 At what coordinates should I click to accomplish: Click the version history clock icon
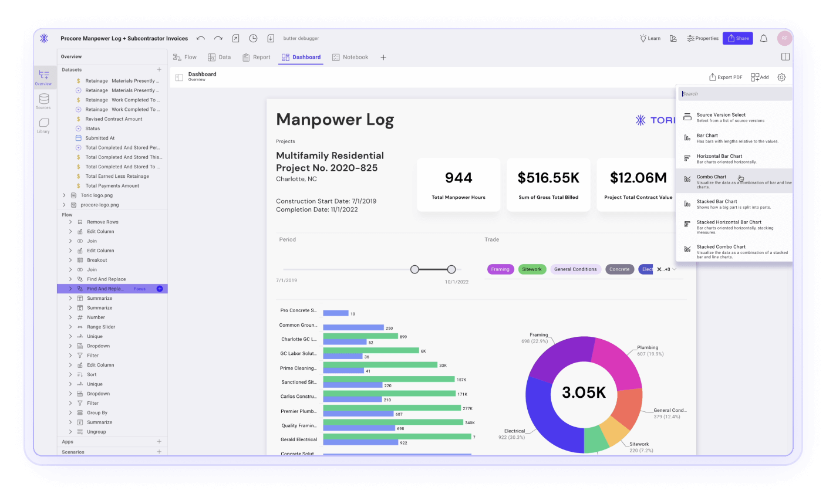click(253, 38)
